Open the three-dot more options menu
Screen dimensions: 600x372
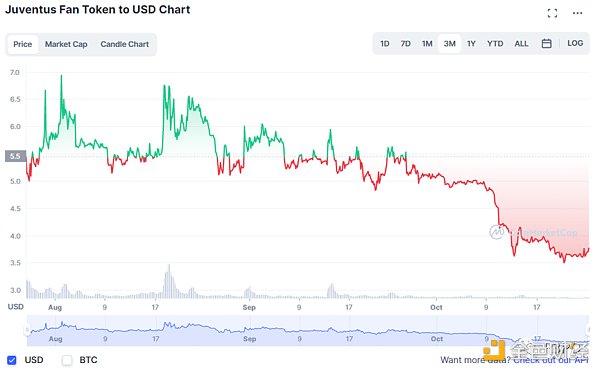point(577,13)
